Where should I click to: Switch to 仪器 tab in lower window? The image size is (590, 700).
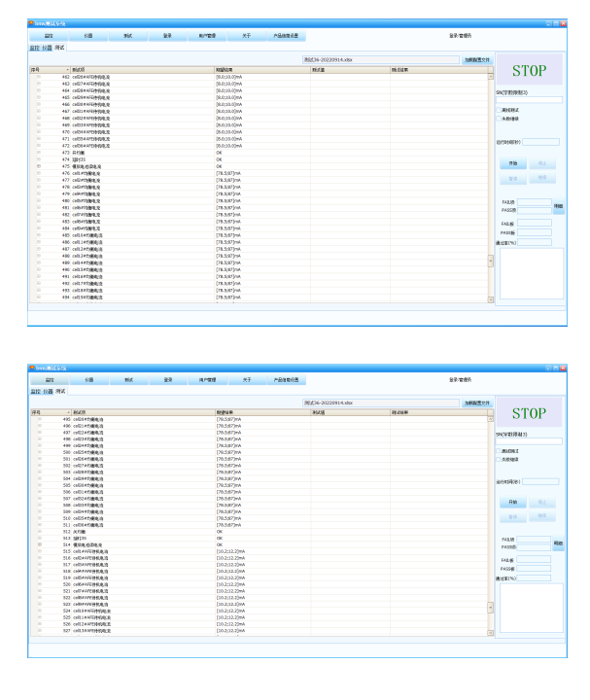tap(48, 391)
